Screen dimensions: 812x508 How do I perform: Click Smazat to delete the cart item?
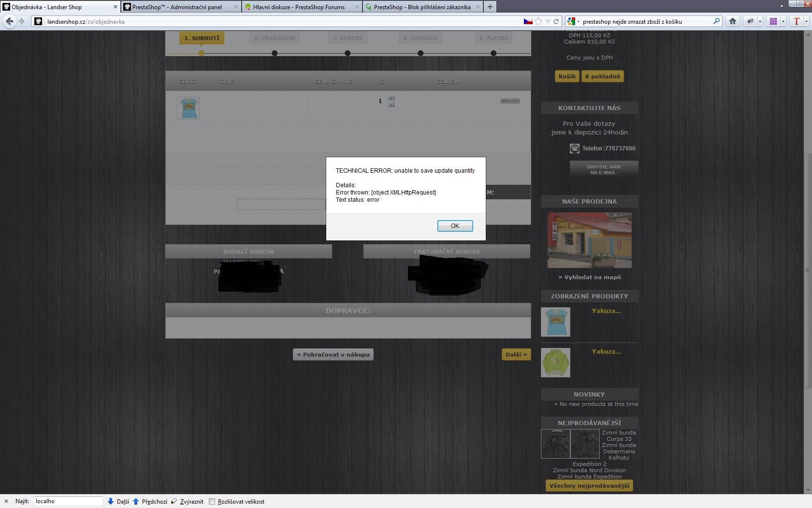pyautogui.click(x=510, y=101)
